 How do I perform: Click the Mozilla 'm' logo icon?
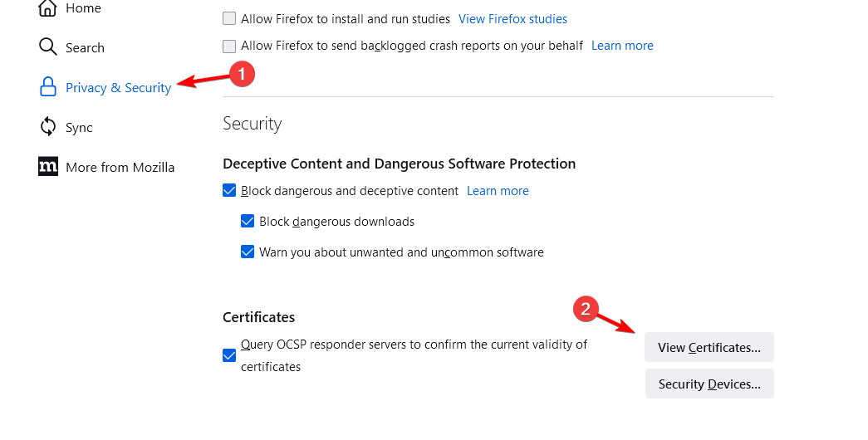pos(48,167)
